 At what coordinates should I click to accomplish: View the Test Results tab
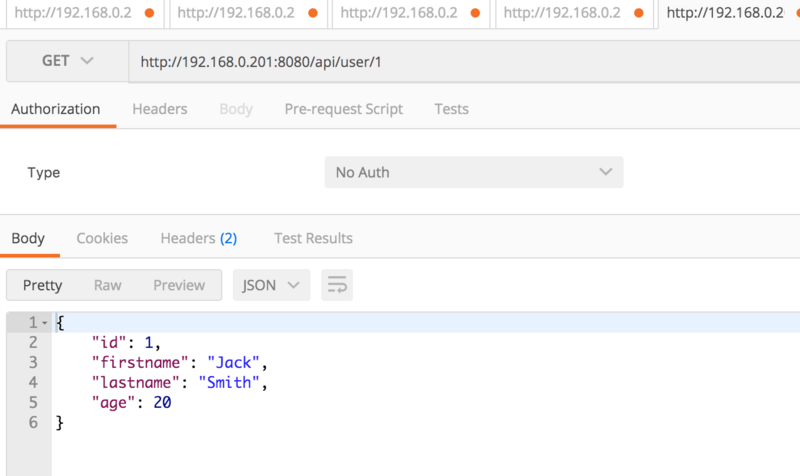pyautogui.click(x=313, y=238)
